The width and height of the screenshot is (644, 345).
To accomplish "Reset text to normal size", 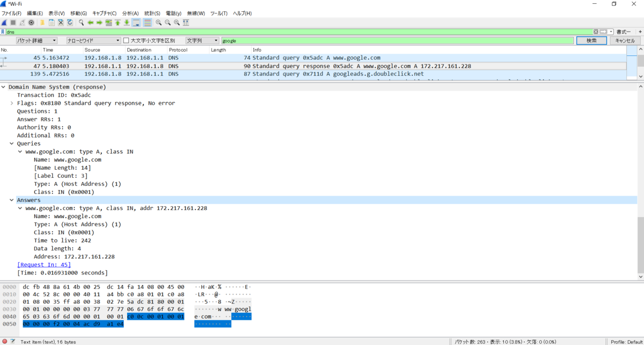I will pyautogui.click(x=177, y=23).
